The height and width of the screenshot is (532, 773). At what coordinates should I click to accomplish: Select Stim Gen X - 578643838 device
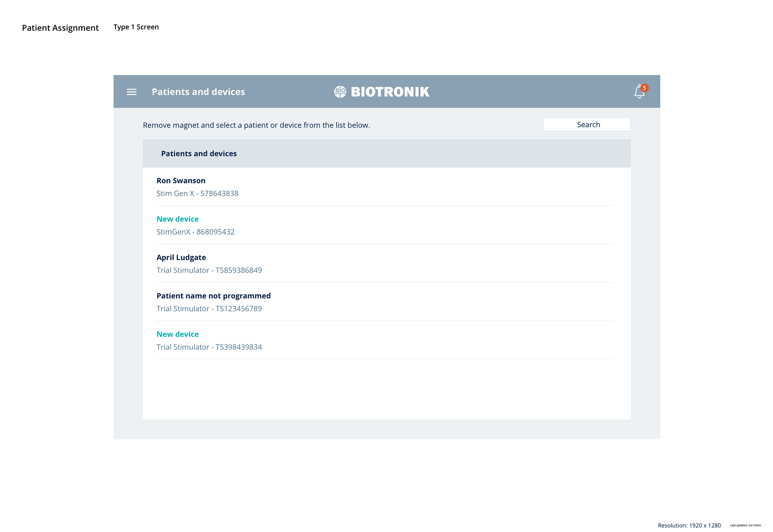(x=197, y=194)
